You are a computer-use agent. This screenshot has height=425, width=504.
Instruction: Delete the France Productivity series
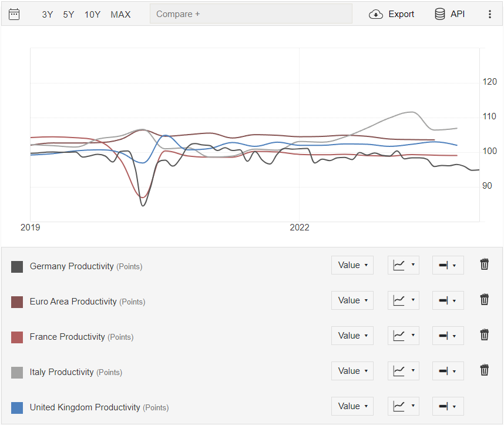point(485,334)
